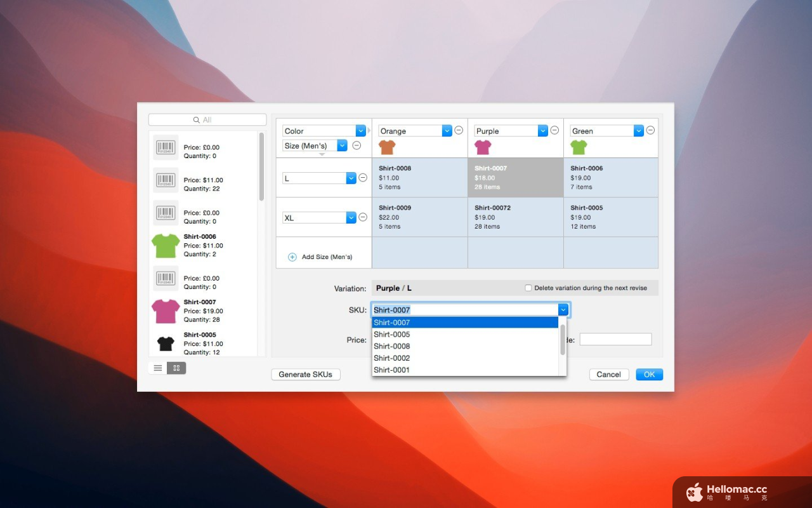Click the Cancel button
This screenshot has height=508, width=812.
coord(609,374)
